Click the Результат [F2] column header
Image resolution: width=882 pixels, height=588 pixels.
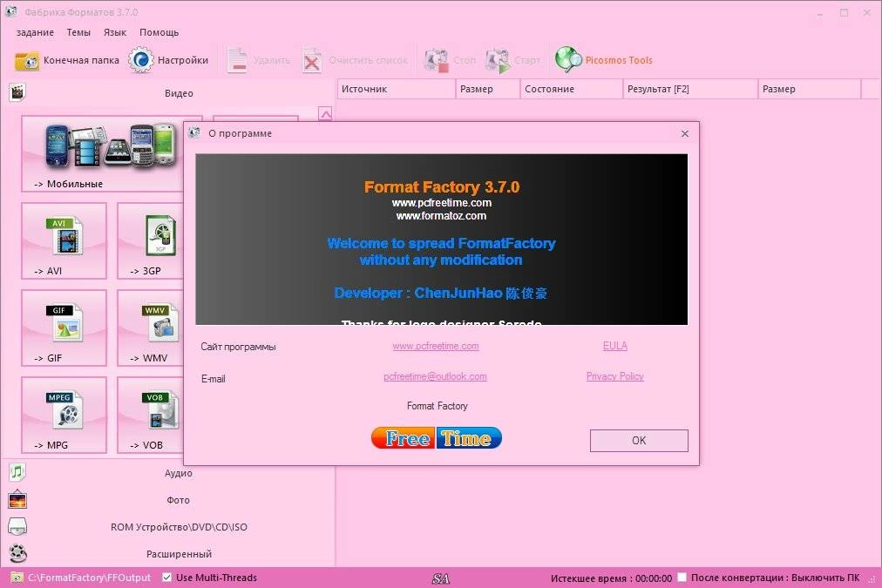point(690,89)
